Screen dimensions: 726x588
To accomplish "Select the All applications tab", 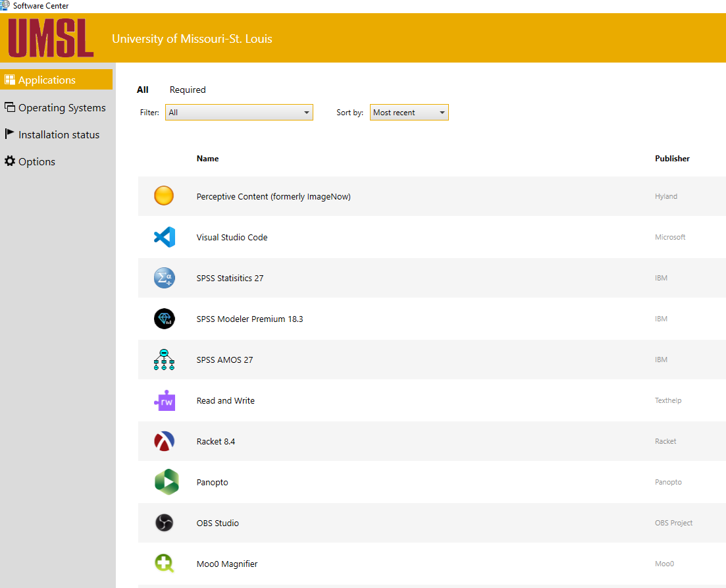I will point(142,90).
